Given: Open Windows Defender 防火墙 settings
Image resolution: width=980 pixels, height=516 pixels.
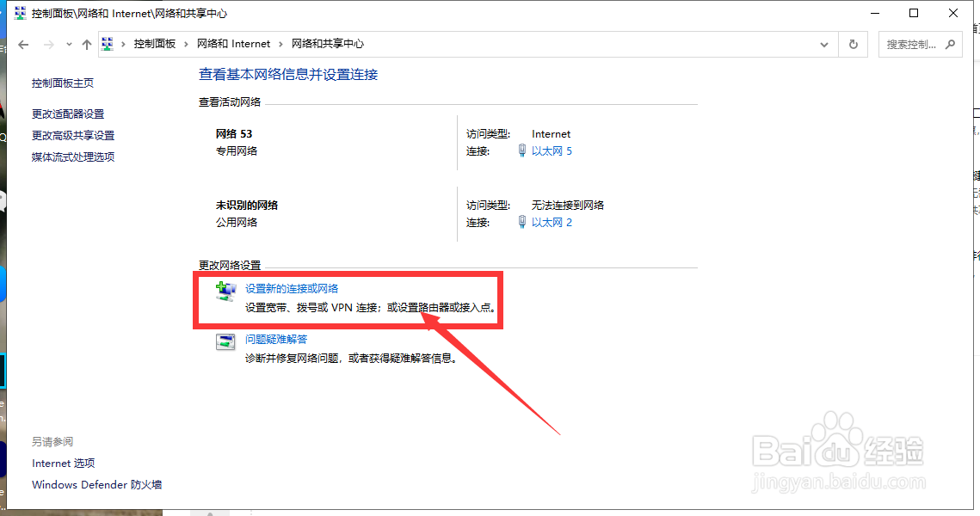Looking at the screenshot, I should point(96,484).
